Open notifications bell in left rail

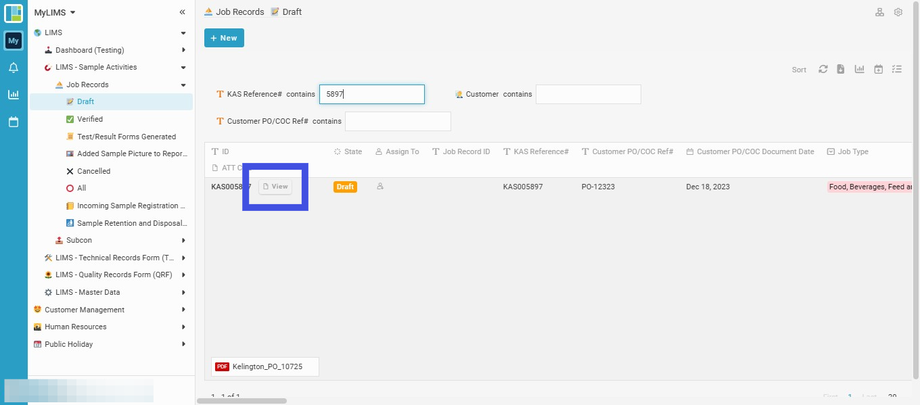(13, 68)
